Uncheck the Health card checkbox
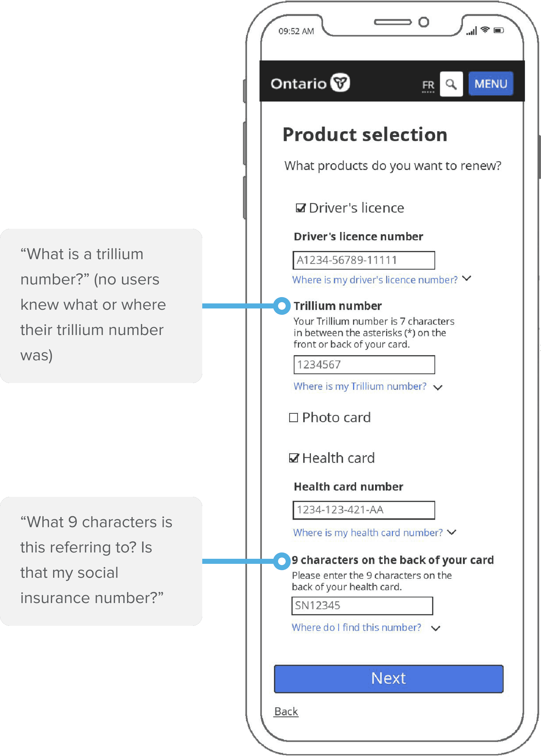Screen dimensions: 541x756 click(x=294, y=458)
